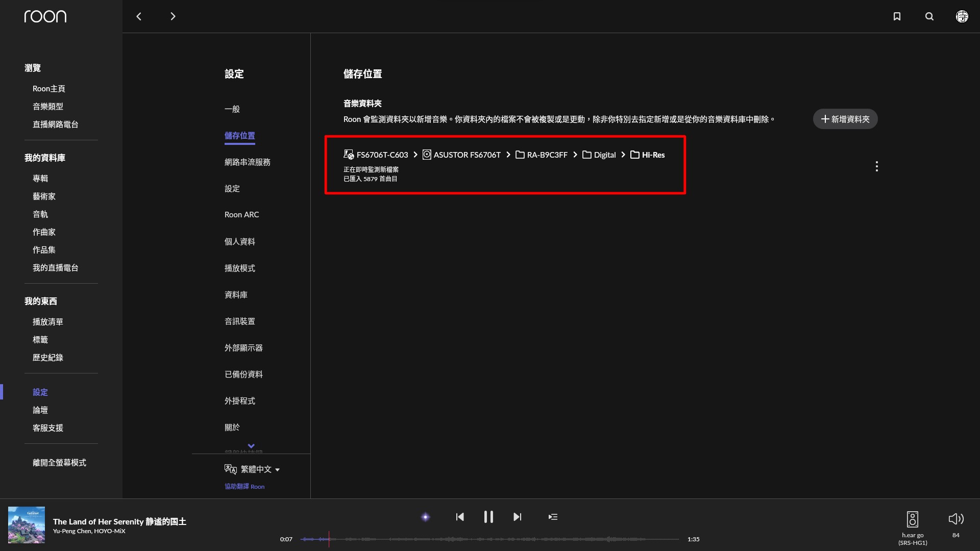Click the Roon Radio star icon
This screenshot has width=980, height=551.
coord(425,517)
